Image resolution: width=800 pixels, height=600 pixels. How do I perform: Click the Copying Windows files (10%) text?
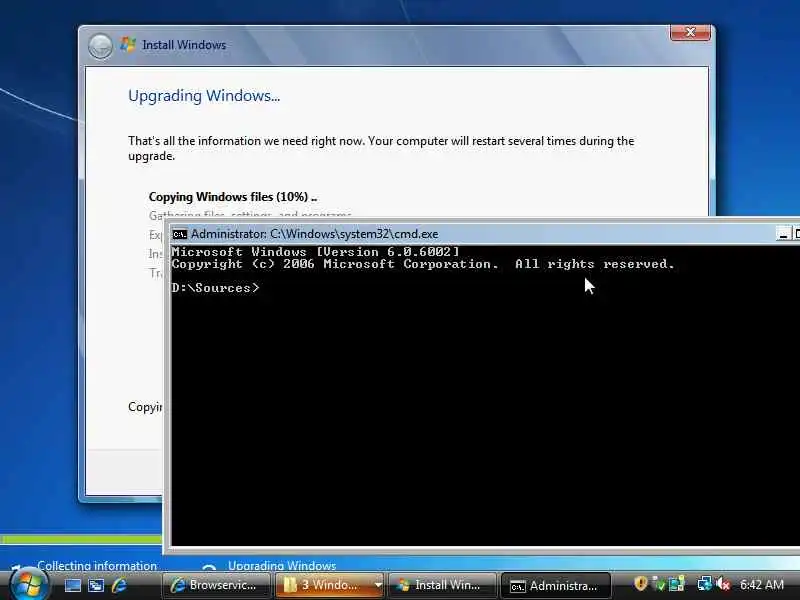[x=233, y=197]
